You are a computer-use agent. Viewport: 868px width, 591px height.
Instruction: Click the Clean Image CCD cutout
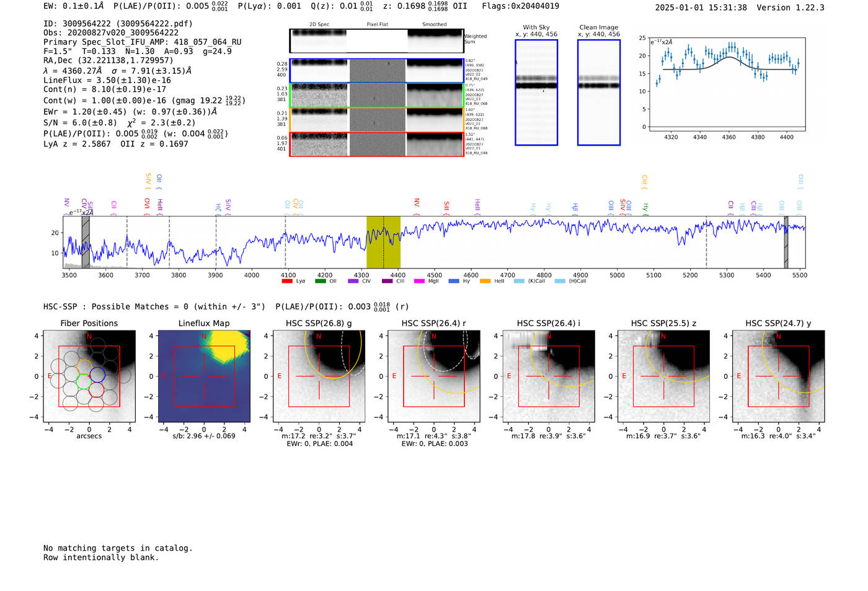tap(599, 92)
